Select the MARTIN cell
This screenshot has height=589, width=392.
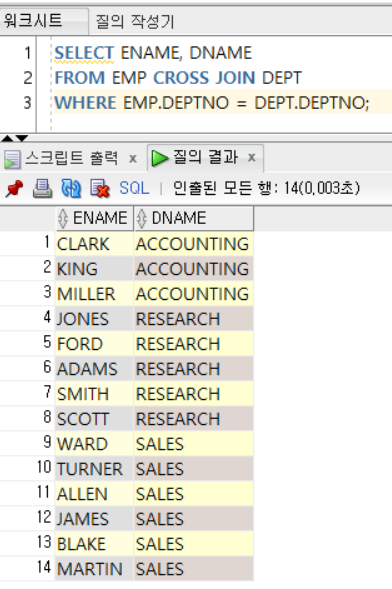(x=94, y=568)
